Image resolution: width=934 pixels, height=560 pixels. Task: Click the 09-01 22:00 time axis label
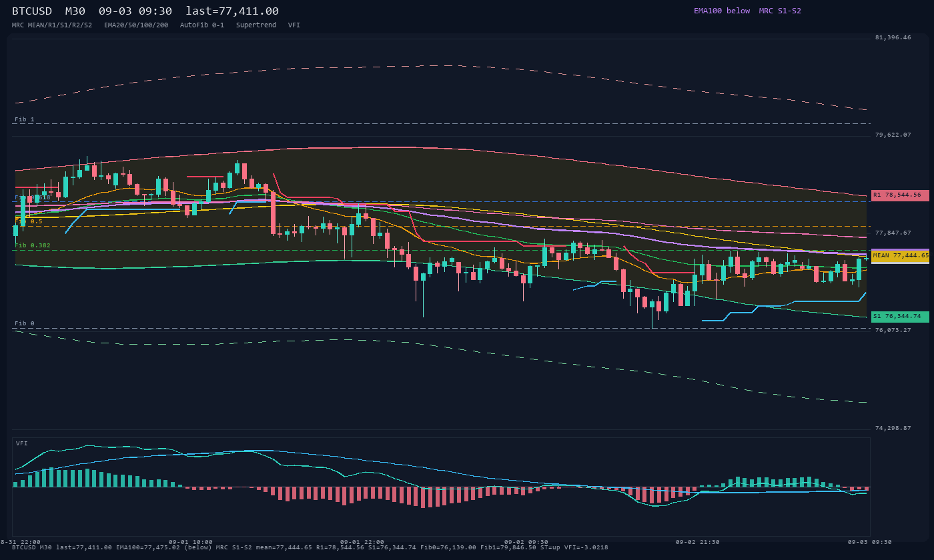(x=362, y=542)
